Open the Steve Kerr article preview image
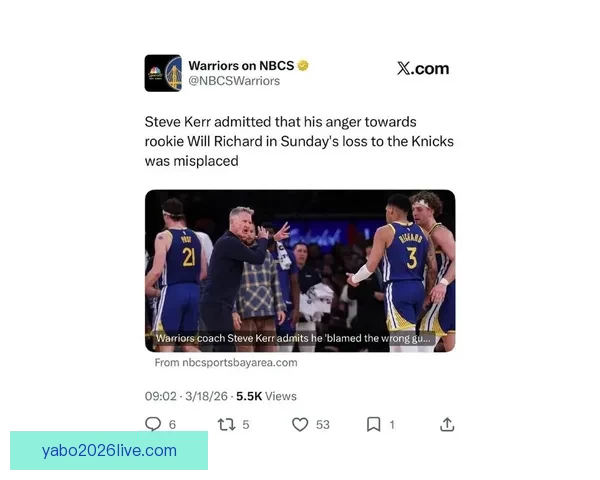The height and width of the screenshot is (480, 600). [300, 271]
